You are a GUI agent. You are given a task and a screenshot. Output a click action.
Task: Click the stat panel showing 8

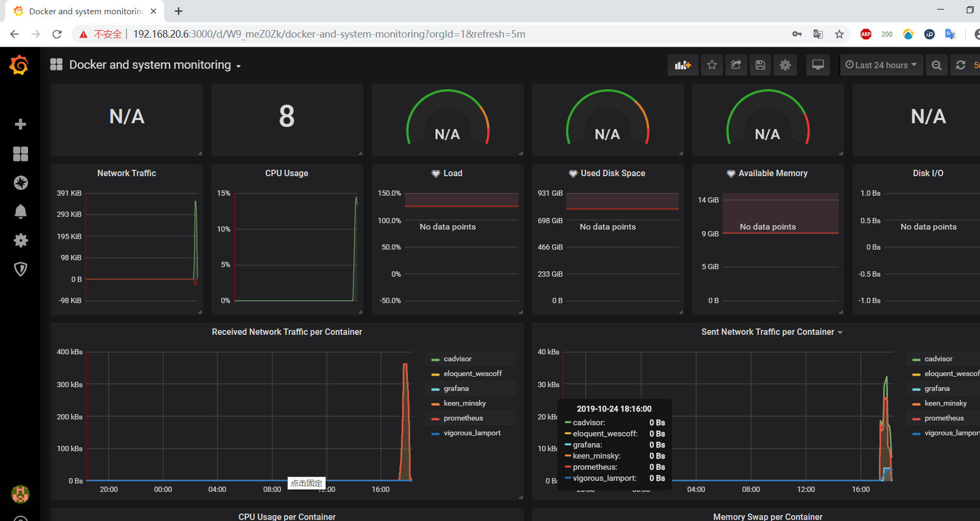pyautogui.click(x=287, y=120)
